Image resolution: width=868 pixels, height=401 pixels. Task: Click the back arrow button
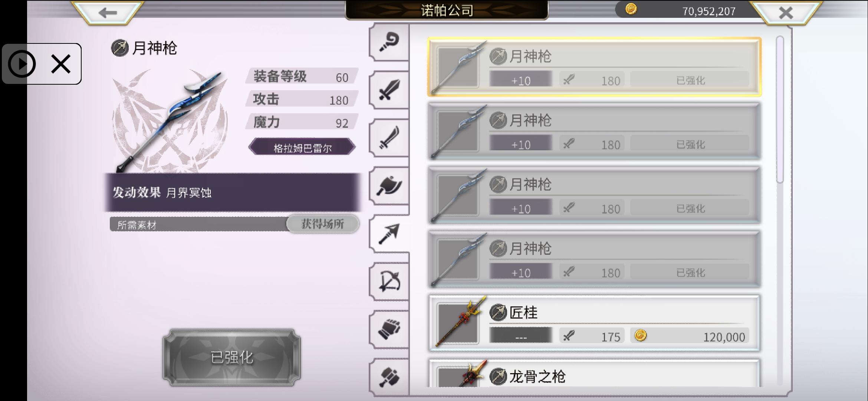point(108,13)
